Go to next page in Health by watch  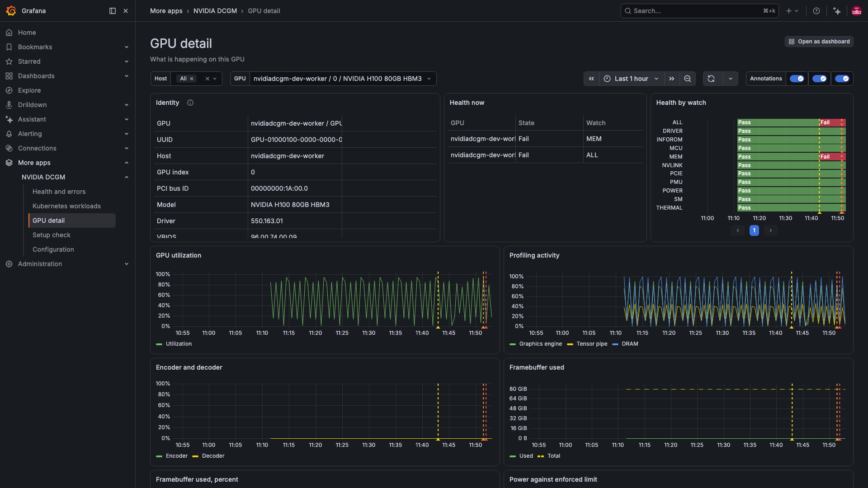(x=771, y=230)
